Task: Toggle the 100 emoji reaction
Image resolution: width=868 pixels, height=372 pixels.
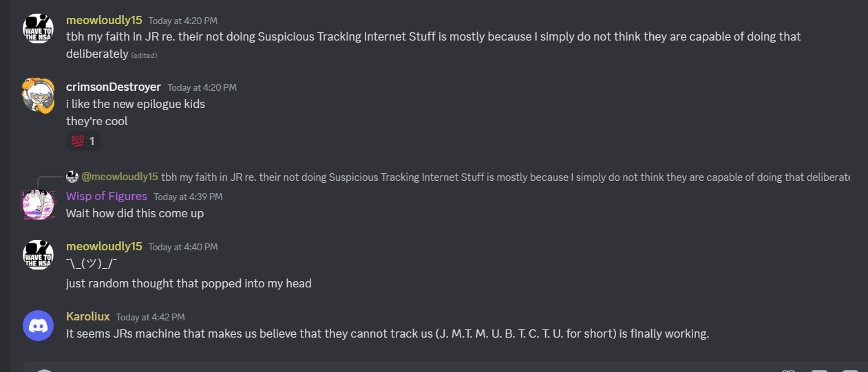Action: [x=83, y=141]
